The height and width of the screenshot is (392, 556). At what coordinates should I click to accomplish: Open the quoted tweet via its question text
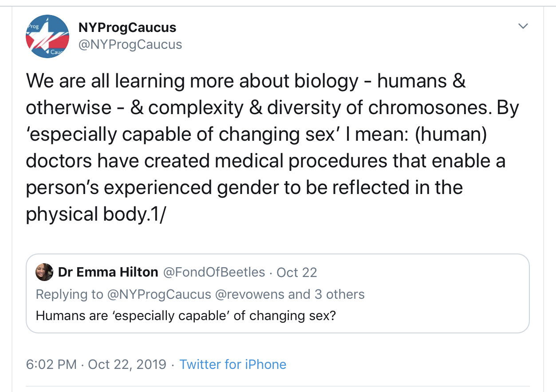tap(185, 316)
